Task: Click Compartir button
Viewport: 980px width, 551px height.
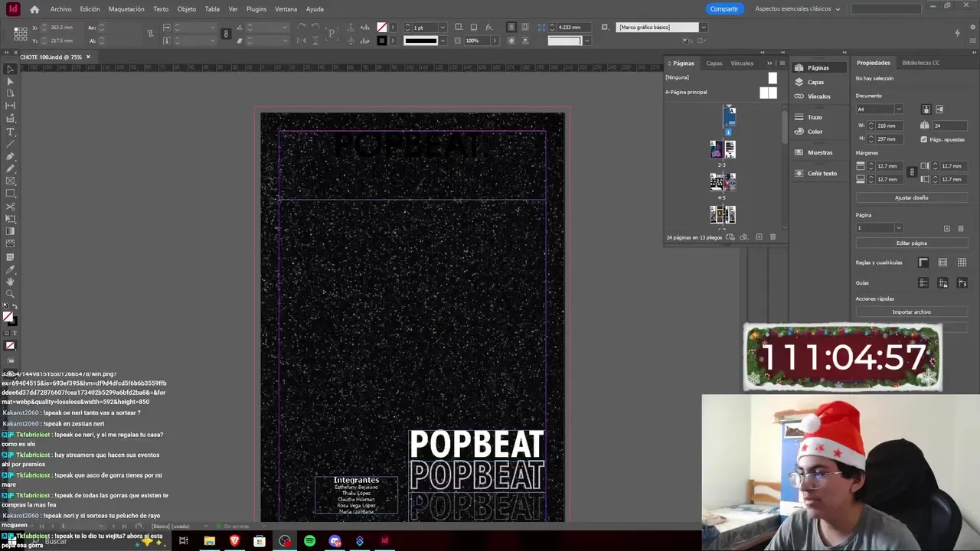Action: (x=724, y=9)
